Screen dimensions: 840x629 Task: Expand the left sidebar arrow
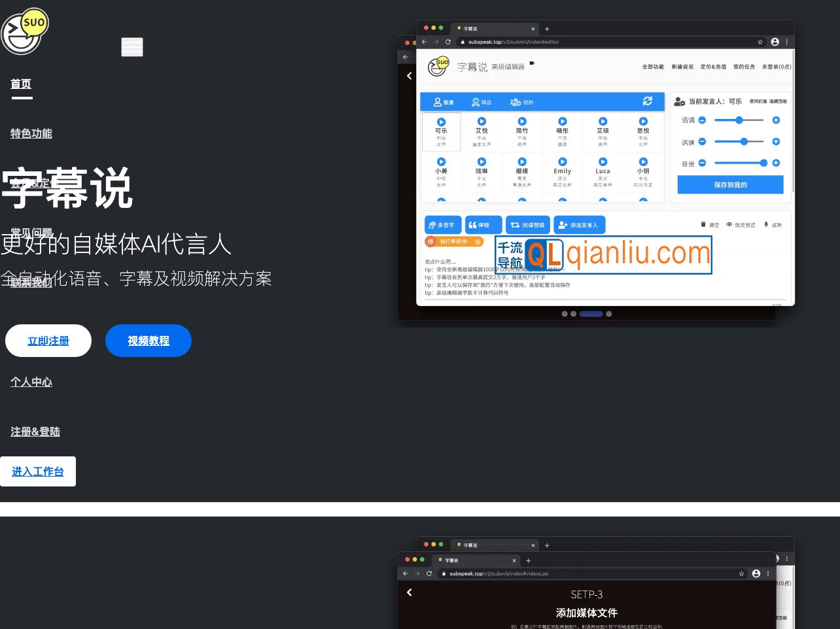click(x=410, y=76)
